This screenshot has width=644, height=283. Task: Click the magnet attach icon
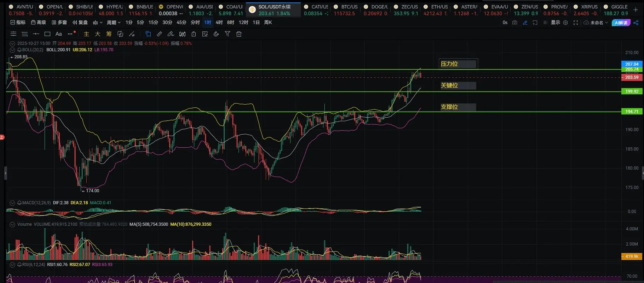(x=216, y=34)
